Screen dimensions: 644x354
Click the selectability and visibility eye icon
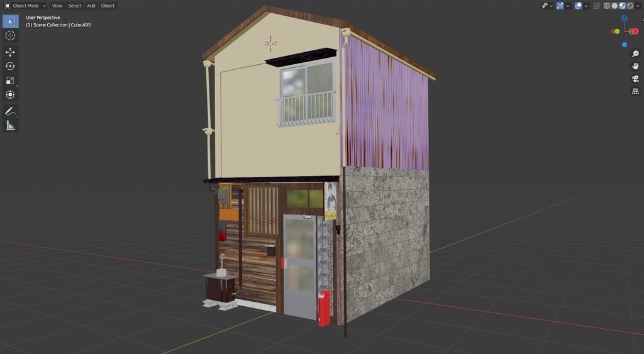tap(545, 6)
